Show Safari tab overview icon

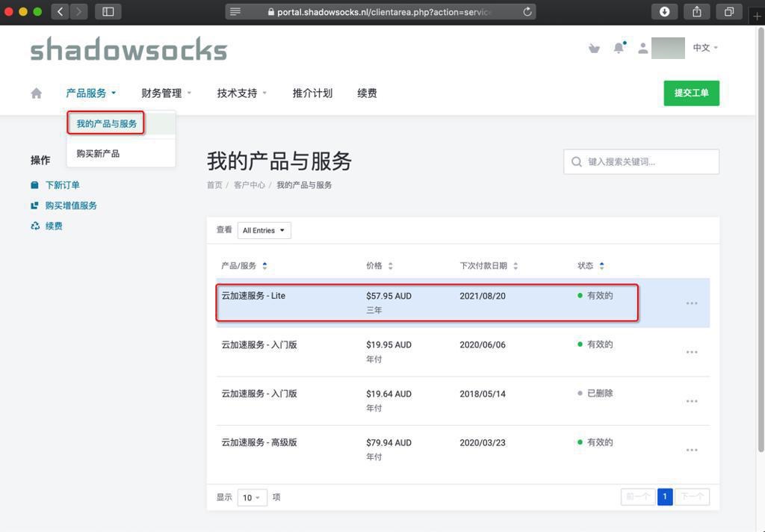point(729,11)
